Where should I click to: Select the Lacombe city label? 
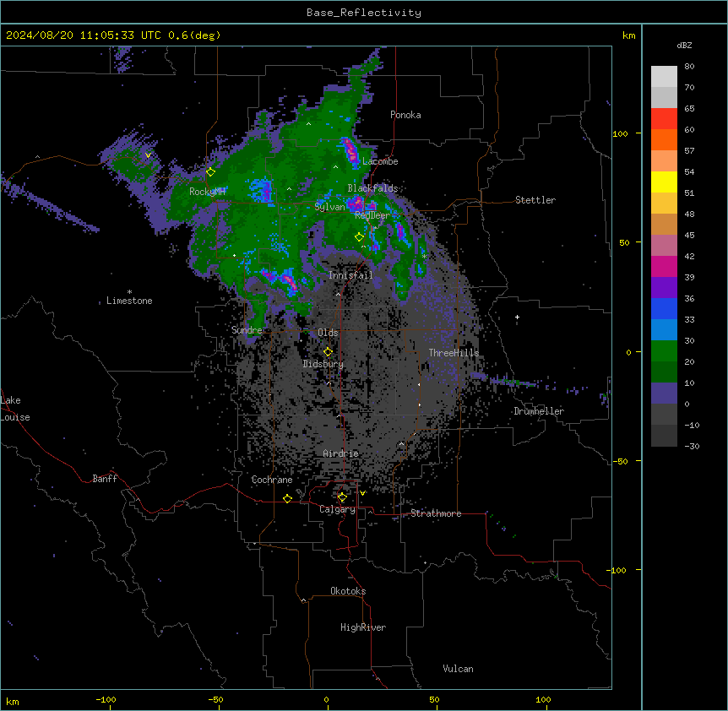[x=380, y=161]
